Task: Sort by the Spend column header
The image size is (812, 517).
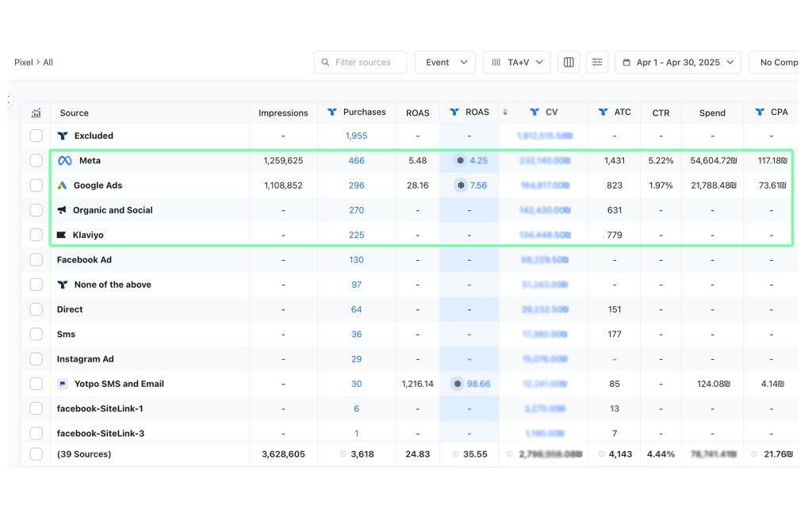Action: [x=713, y=113]
